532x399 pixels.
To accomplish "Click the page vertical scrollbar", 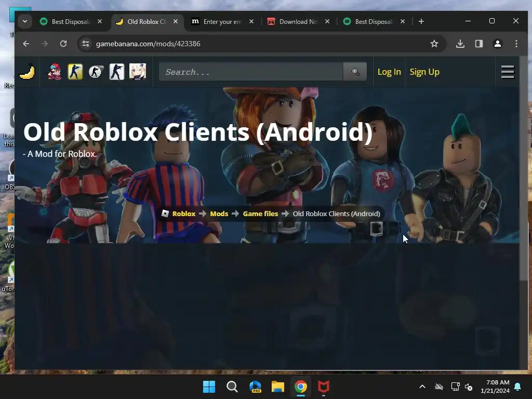I will pos(524,168).
